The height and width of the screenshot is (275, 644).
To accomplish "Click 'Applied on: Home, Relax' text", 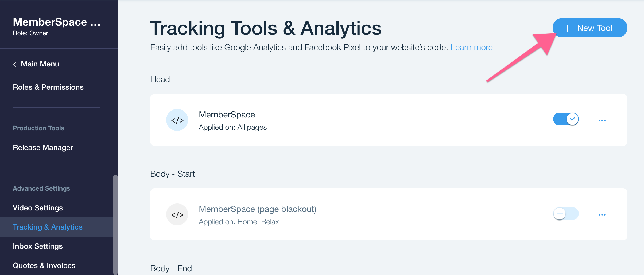I will pyautogui.click(x=239, y=222).
